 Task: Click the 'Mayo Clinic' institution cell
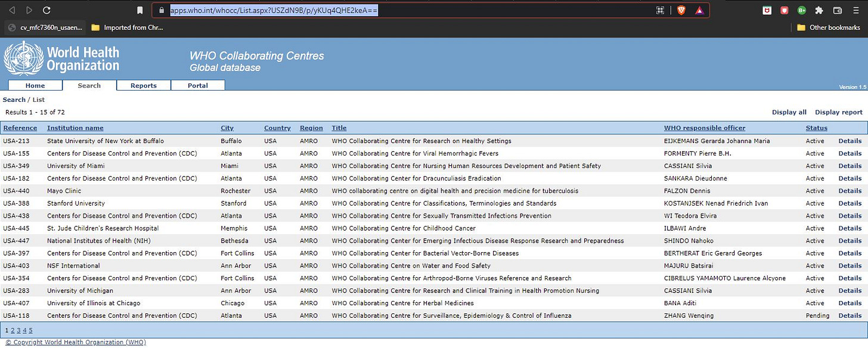[x=64, y=191]
